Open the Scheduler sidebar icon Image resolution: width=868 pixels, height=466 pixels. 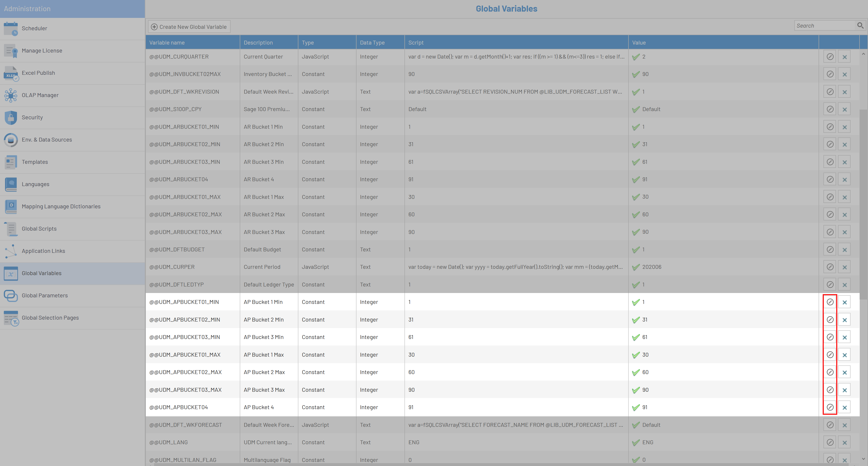pos(11,29)
